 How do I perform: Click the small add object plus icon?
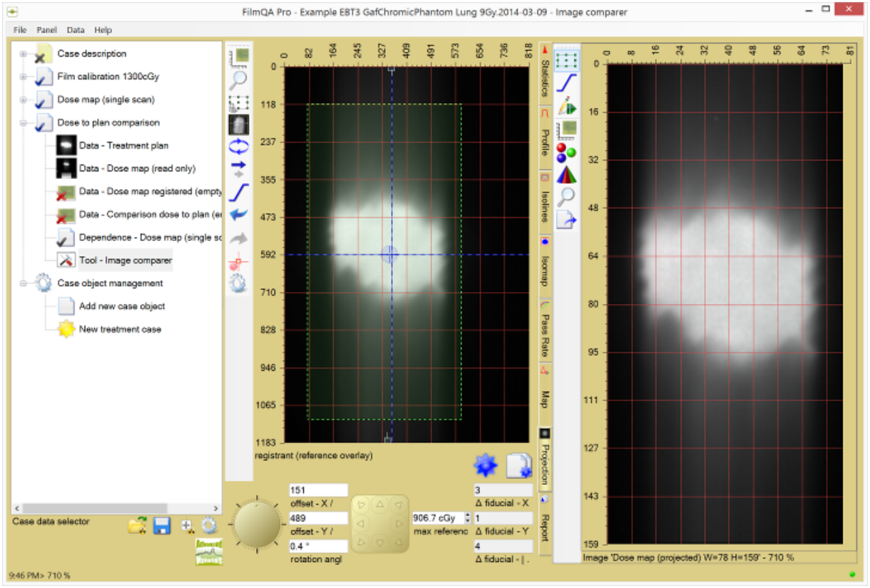click(x=186, y=525)
